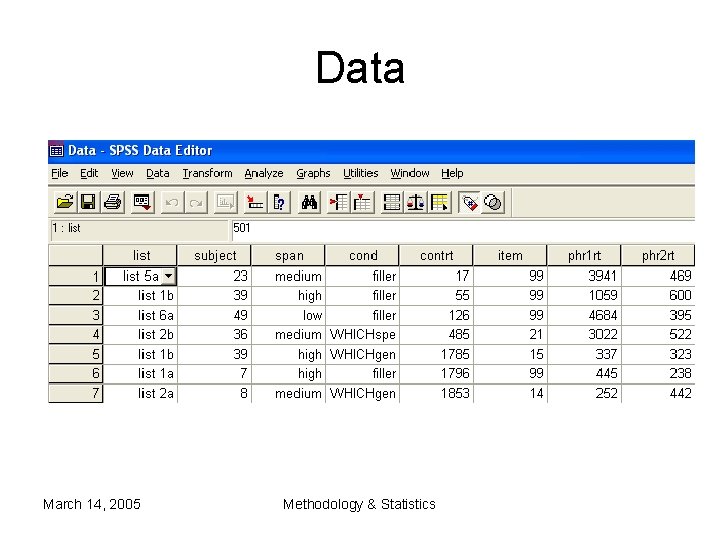Click the contrt cell '1853'
Viewport: 720px width, 540px height.
[x=436, y=394]
